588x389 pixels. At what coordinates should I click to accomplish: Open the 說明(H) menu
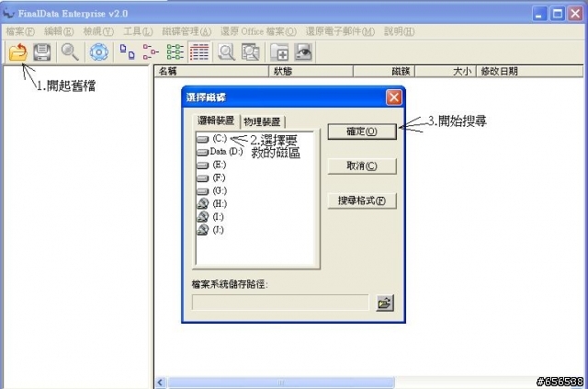click(400, 31)
